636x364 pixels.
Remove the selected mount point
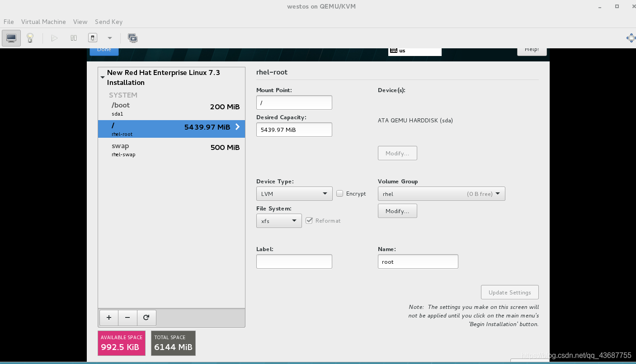(x=127, y=317)
